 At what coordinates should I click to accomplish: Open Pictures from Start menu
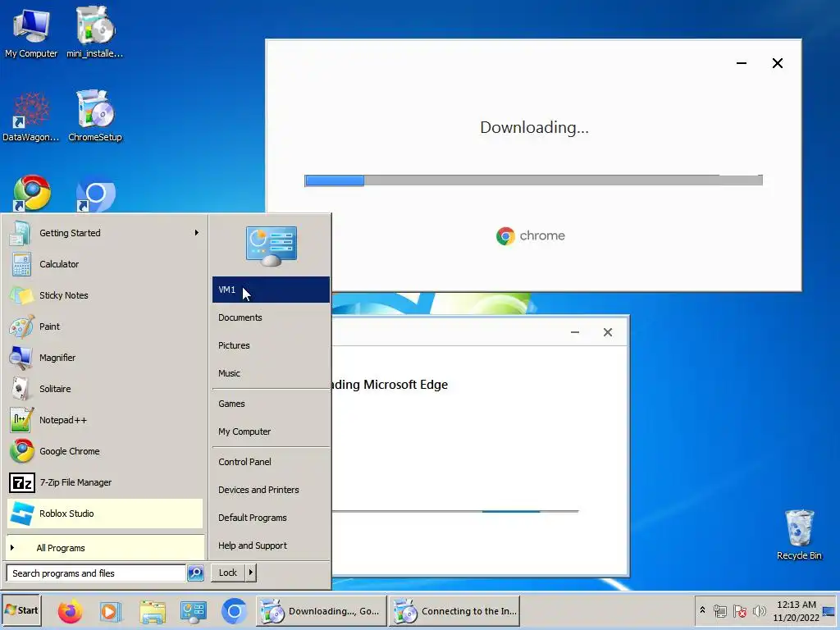[x=271, y=345]
